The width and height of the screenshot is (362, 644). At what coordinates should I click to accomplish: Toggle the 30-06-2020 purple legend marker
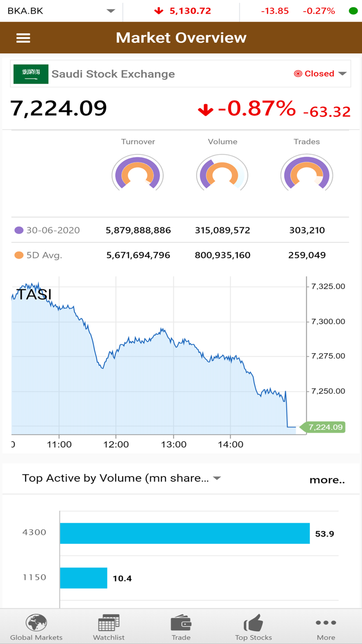19,230
